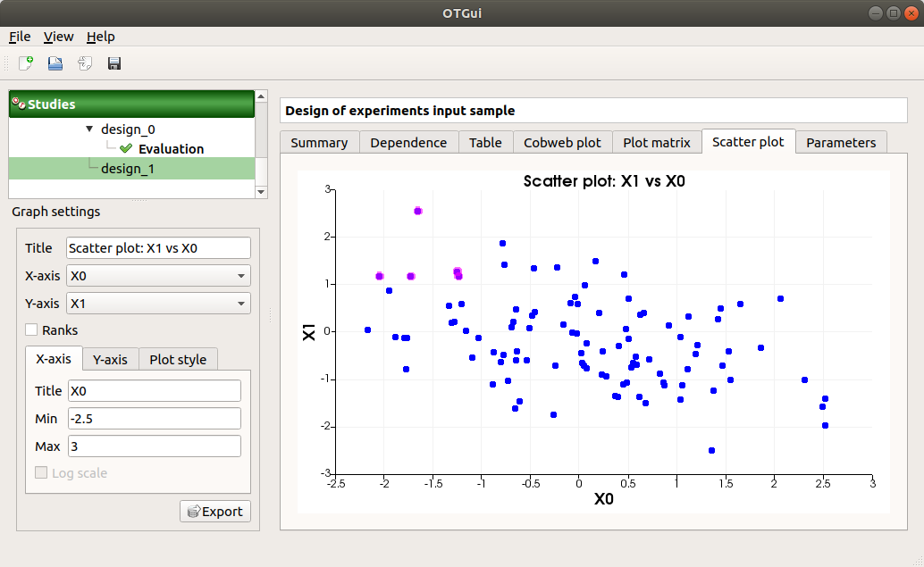924x567 pixels.
Task: Click the Export button
Action: click(214, 511)
